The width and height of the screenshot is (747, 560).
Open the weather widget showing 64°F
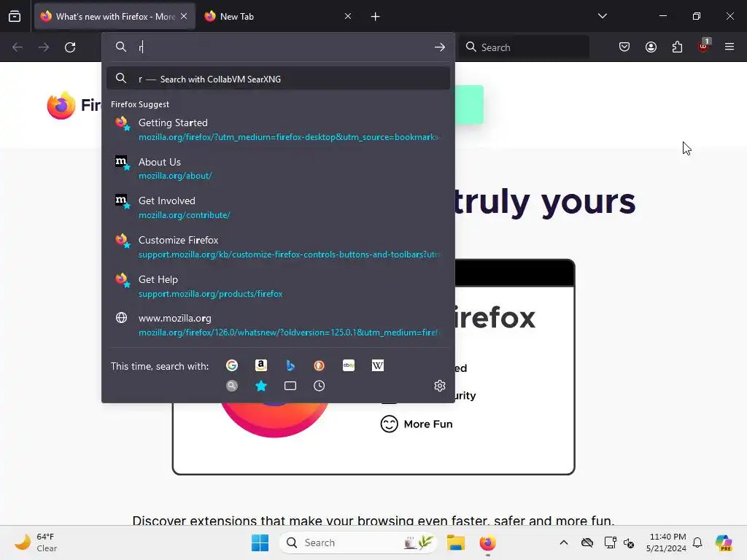pyautogui.click(x=36, y=542)
